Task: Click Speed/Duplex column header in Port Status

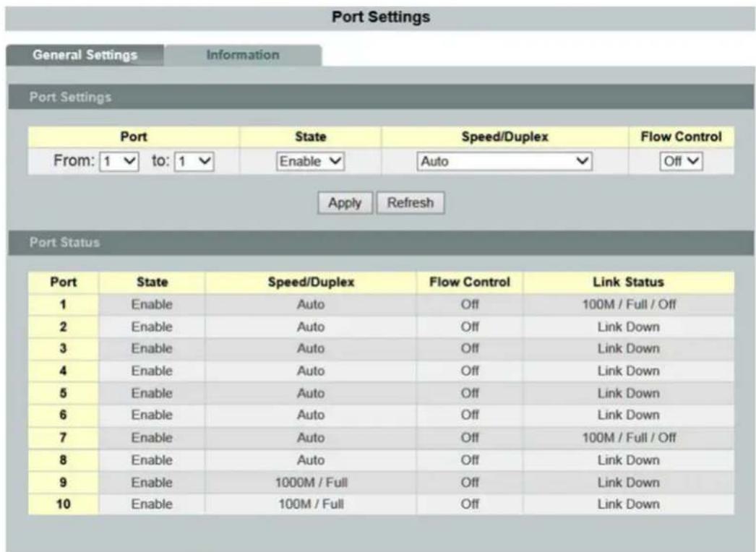Action: click(311, 283)
